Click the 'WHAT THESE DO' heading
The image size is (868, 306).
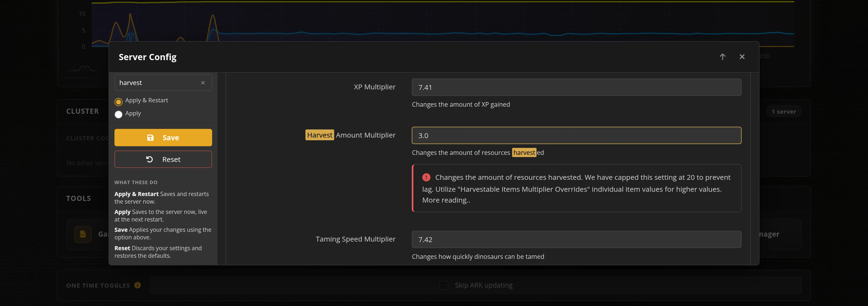pyautogui.click(x=136, y=182)
